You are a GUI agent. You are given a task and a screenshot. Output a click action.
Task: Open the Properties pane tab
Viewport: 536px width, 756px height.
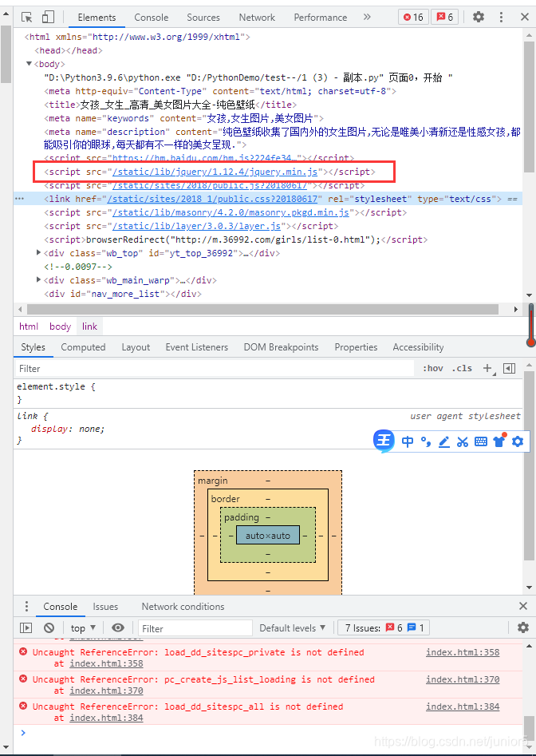point(356,347)
